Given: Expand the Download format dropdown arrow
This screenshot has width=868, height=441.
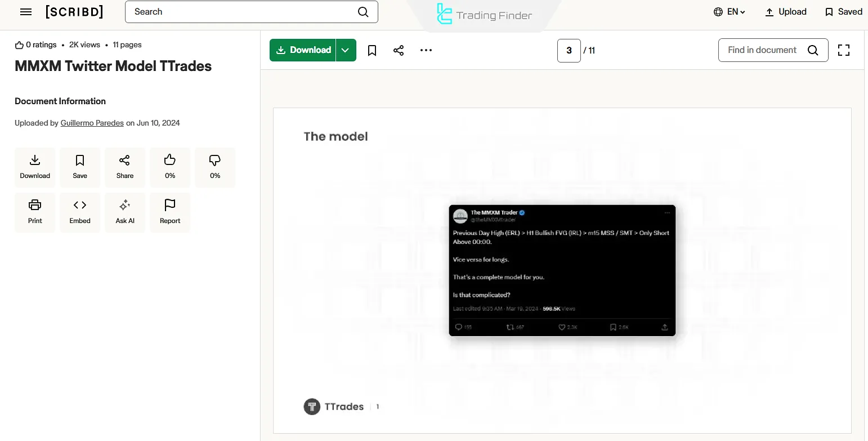Looking at the screenshot, I should coord(346,50).
